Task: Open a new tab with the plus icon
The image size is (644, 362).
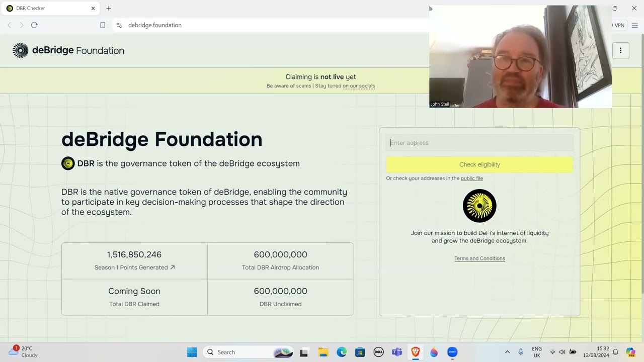Action: (x=109, y=9)
